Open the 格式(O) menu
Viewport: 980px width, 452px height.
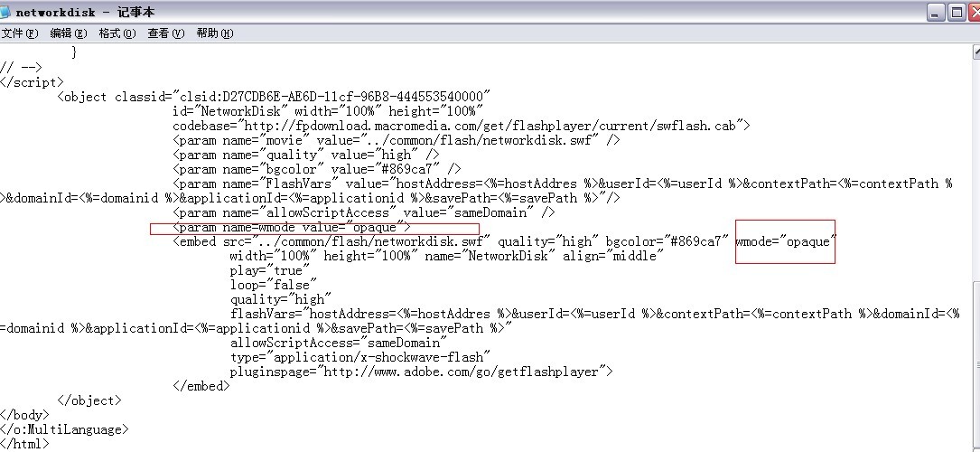[117, 33]
